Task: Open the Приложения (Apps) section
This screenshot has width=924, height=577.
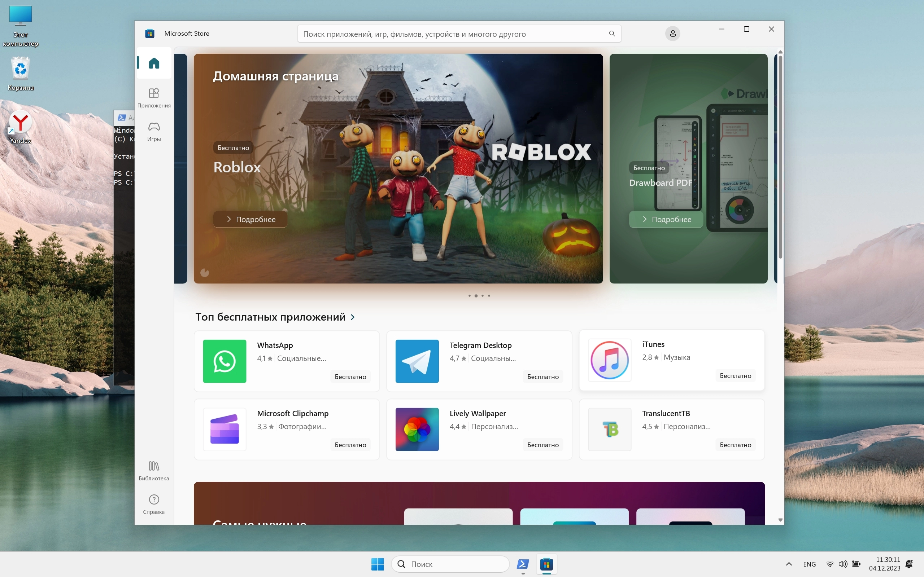Action: [x=154, y=97]
